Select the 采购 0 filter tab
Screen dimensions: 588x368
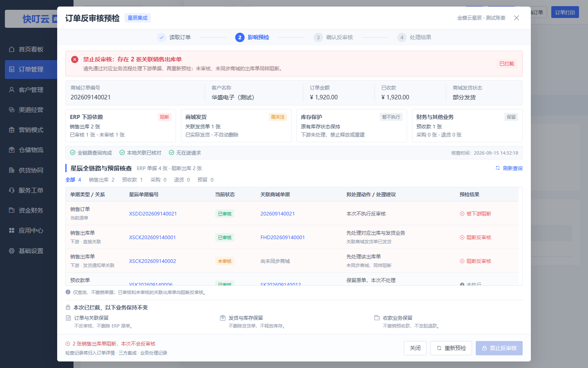[x=158, y=180]
